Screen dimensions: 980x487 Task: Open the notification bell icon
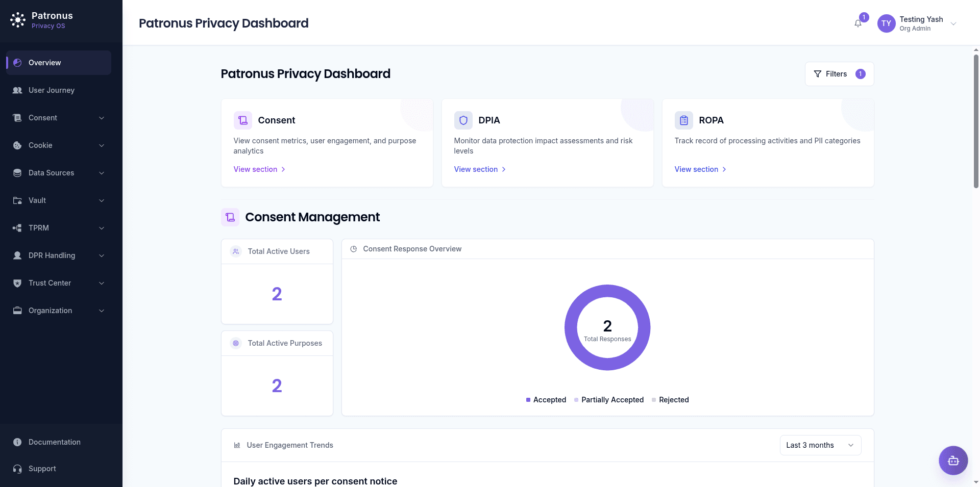pyautogui.click(x=857, y=23)
